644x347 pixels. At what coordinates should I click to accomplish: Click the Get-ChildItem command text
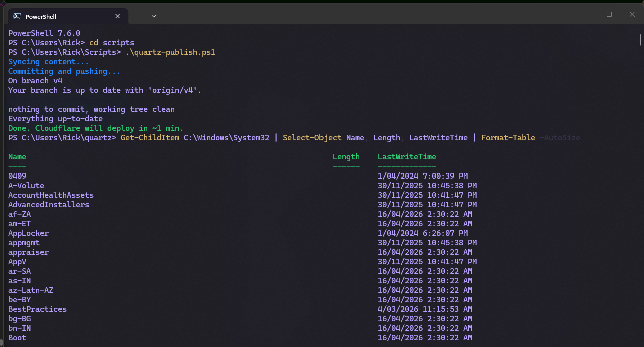[x=150, y=138]
